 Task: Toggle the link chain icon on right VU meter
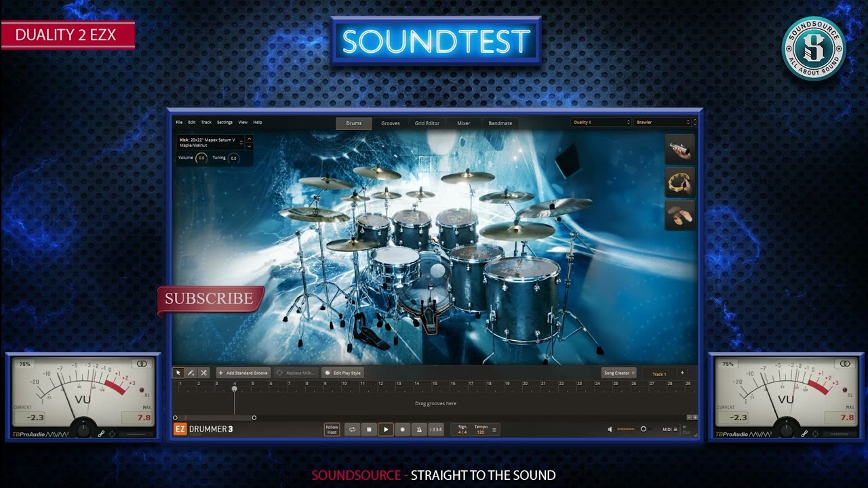point(804,434)
